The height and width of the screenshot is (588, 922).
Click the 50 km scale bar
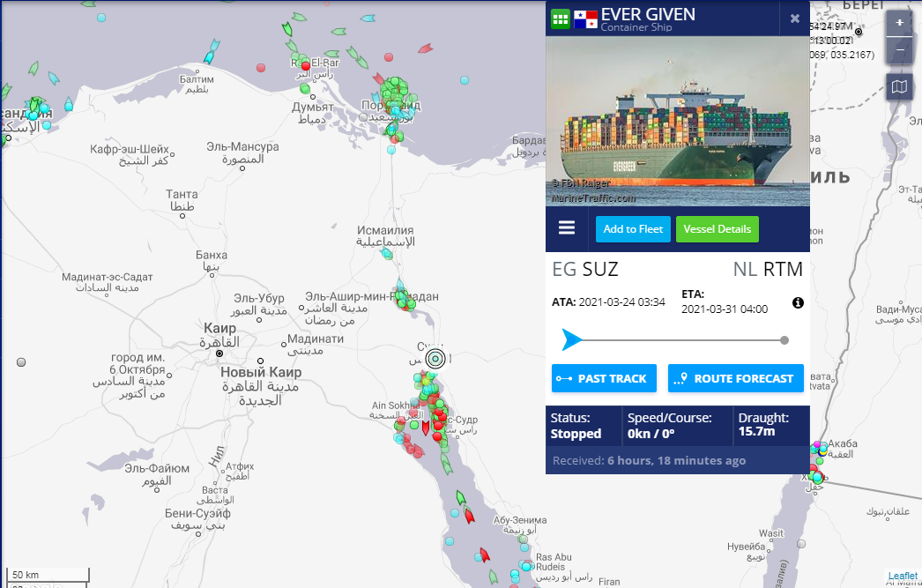click(x=48, y=575)
